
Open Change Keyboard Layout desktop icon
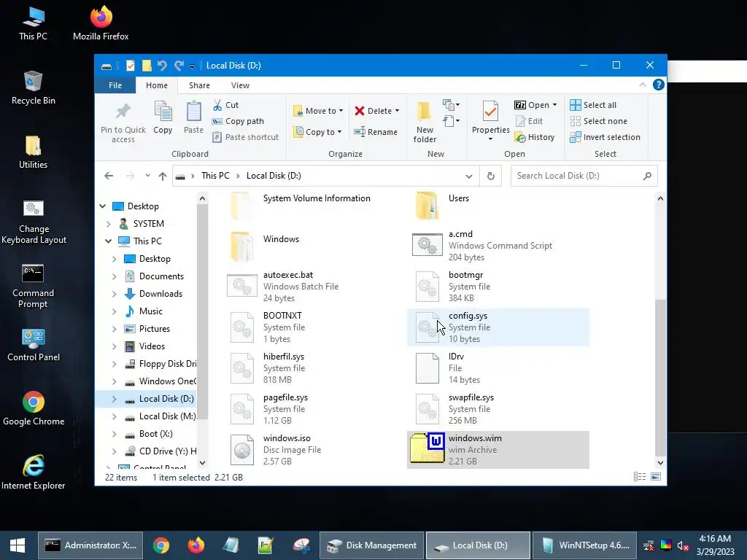(34, 222)
